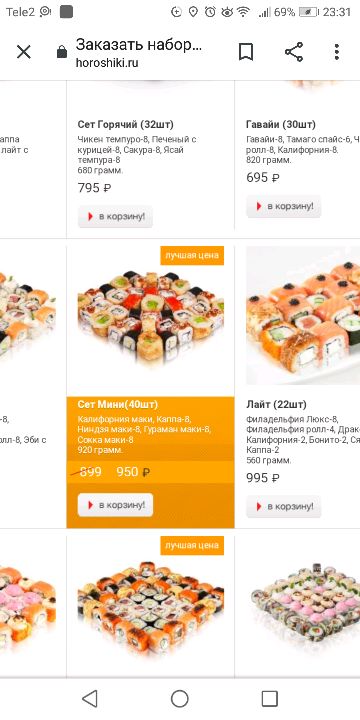Add Сет Горячий to cart

pyautogui.click(x=115, y=216)
